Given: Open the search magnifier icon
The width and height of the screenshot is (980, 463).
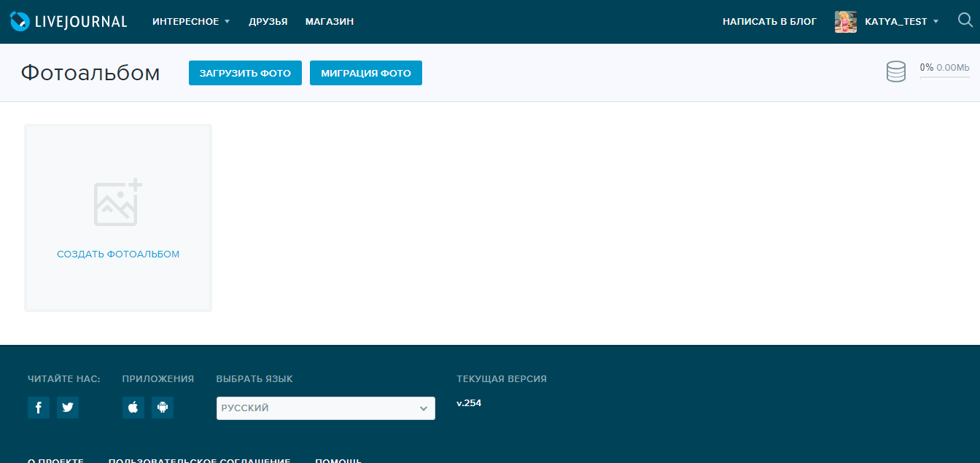Looking at the screenshot, I should pos(964,20).
